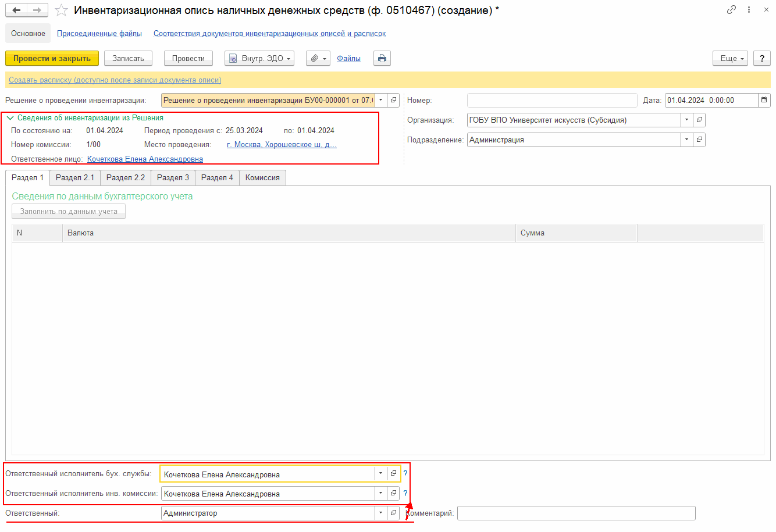Sort by the Валюта column header
This screenshot has height=532, width=776.
click(289, 233)
